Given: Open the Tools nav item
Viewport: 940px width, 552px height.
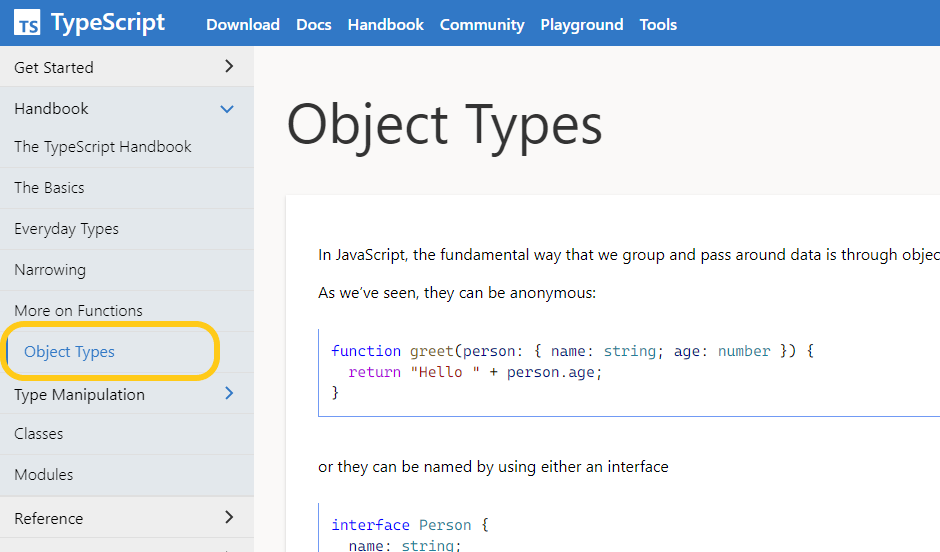Looking at the screenshot, I should point(658,25).
